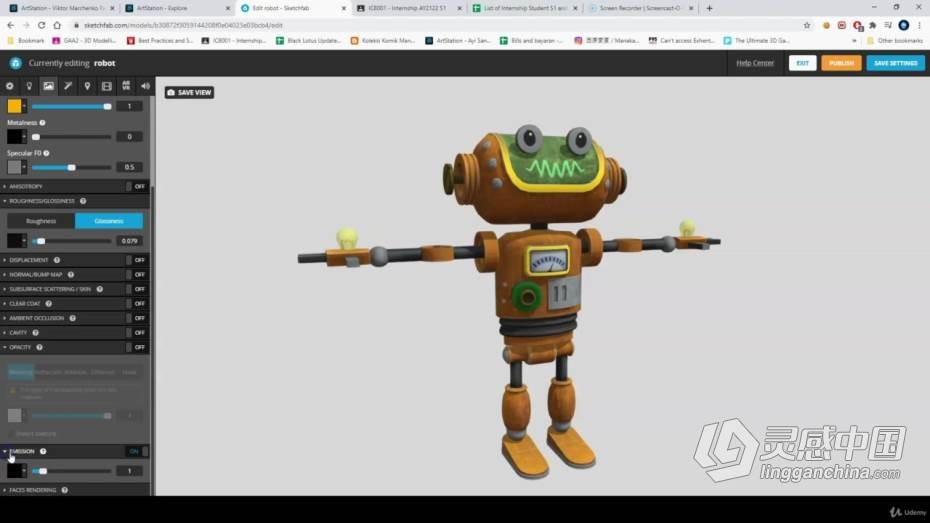Viewport: 930px width, 523px height.
Task: Switch to the Screen Recorder browser tab
Action: pos(640,8)
